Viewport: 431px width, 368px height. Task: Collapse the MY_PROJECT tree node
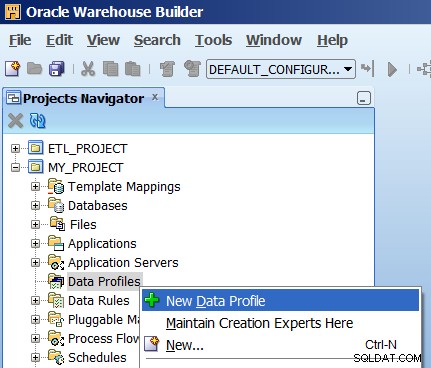coord(15,167)
